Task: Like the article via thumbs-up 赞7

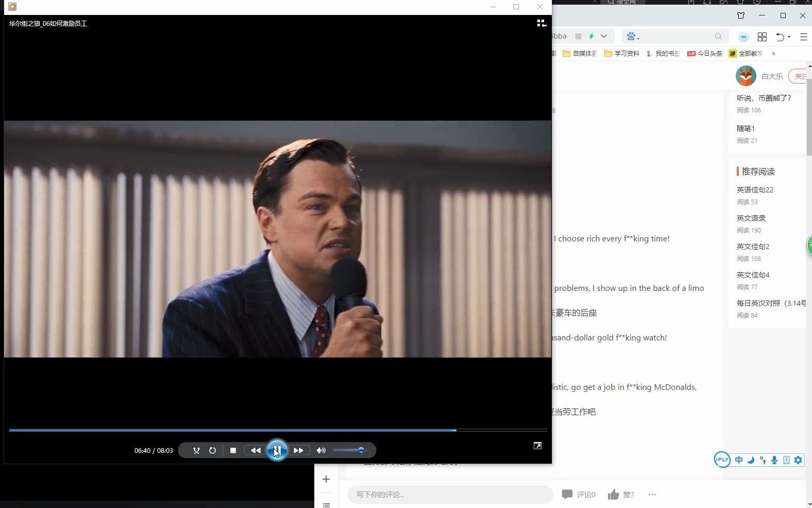Action: [621, 494]
